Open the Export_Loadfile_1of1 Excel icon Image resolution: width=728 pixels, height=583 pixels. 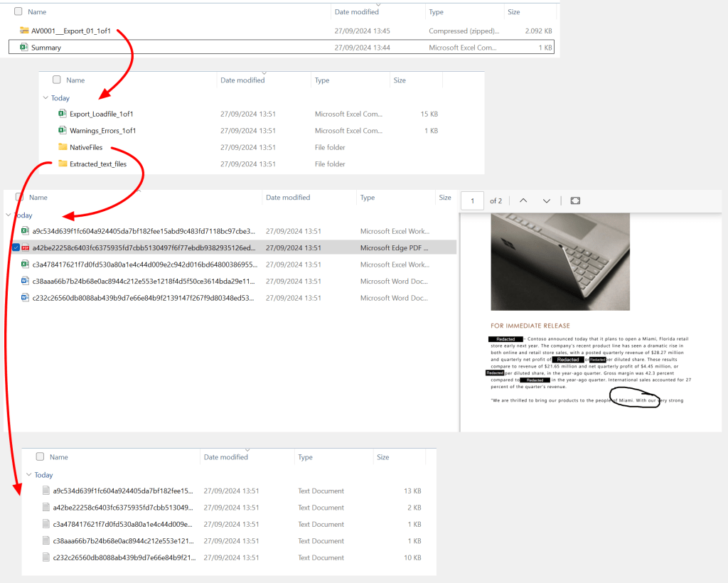tap(63, 114)
